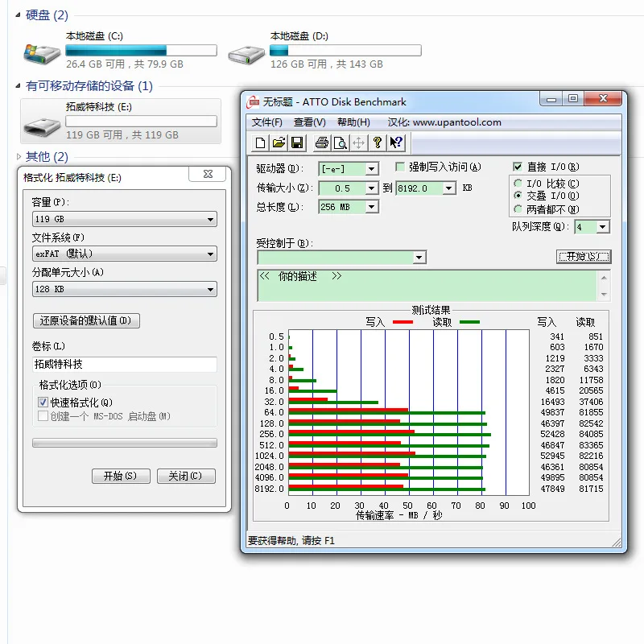
Task: Select the I/O 比较 radio button
Action: click(518, 184)
